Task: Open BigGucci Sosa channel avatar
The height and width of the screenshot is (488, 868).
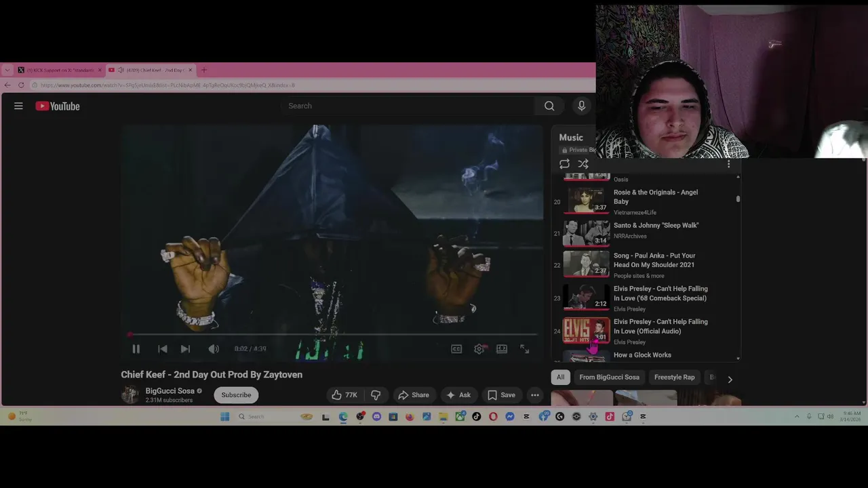Action: click(130, 395)
